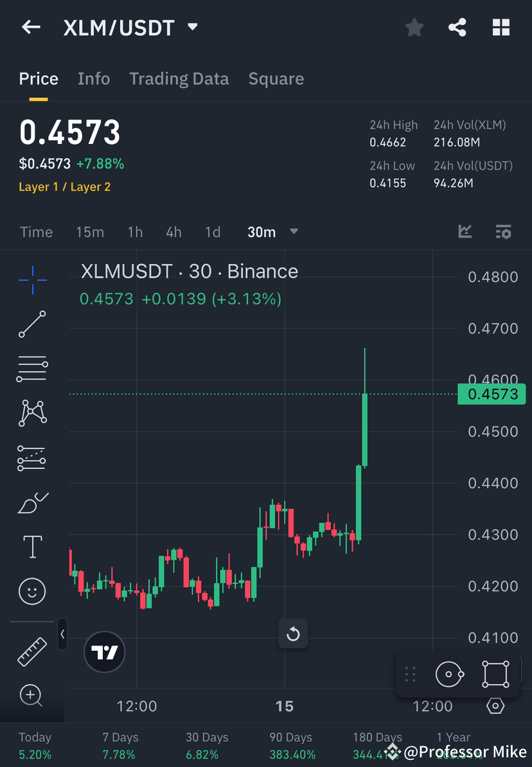Select the XABCD pattern tool
This screenshot has height=767, width=532.
point(32,413)
